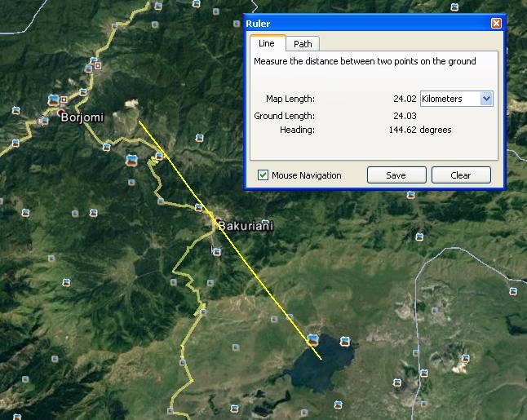The image size is (527, 420).
Task: Open photo icon directly south of Bakuriani
Action: click(x=217, y=252)
